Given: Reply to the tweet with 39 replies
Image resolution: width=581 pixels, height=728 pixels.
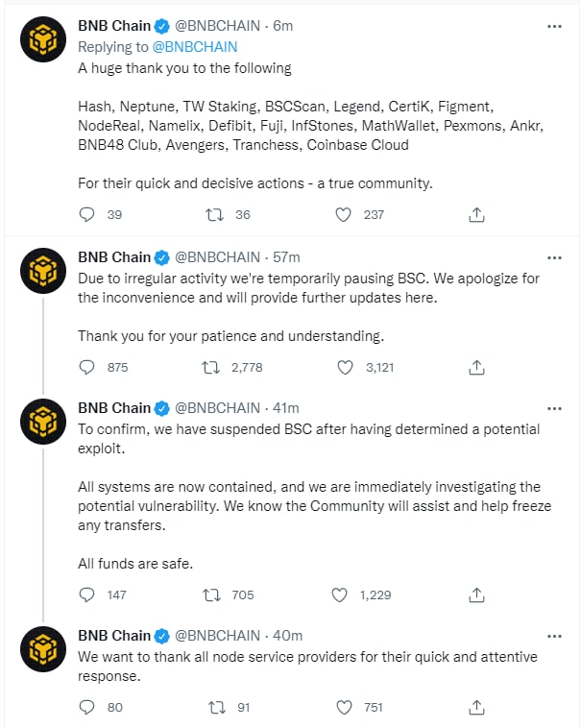Looking at the screenshot, I should click(x=86, y=215).
